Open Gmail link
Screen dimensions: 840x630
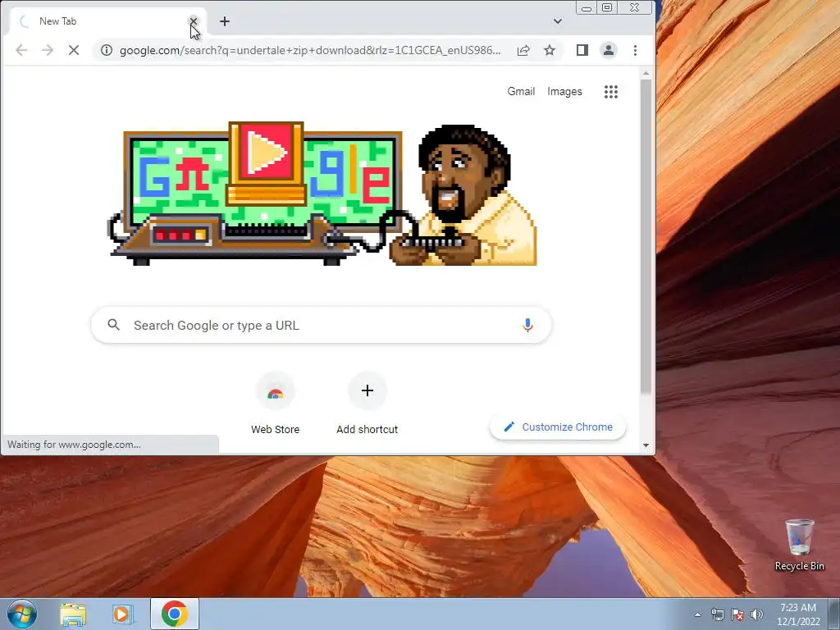point(521,92)
